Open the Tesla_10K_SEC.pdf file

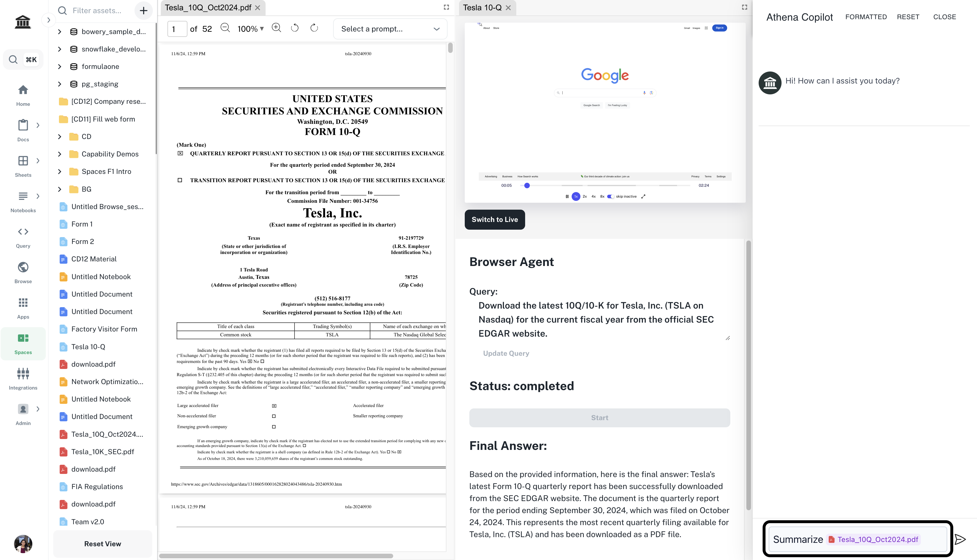pos(102,452)
